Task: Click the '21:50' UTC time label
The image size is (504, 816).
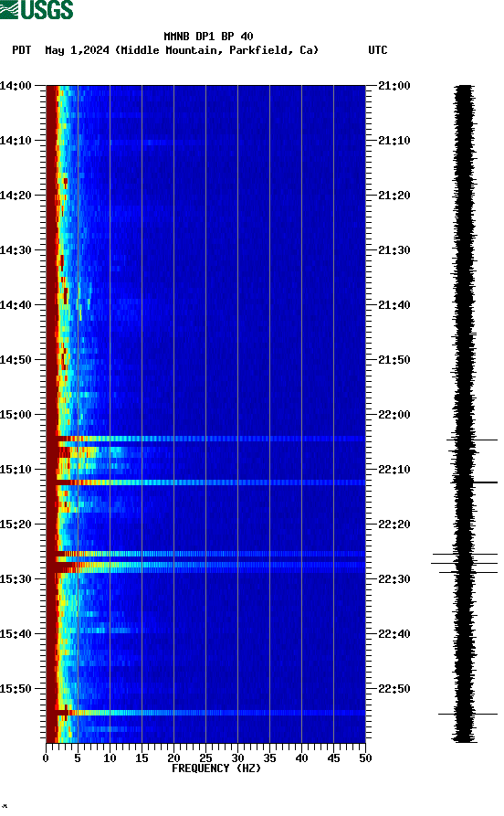Action: (x=394, y=360)
